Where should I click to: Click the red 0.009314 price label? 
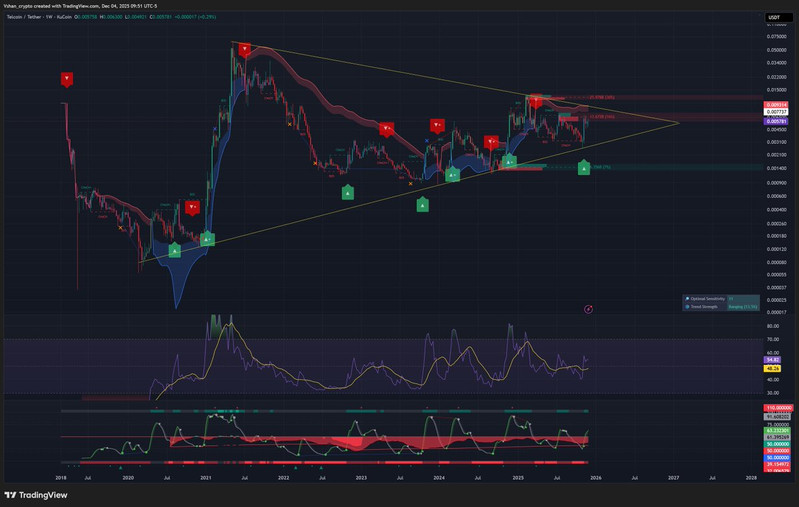776,104
